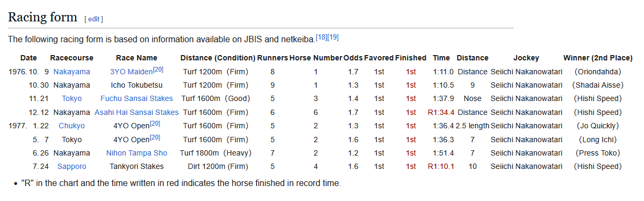Click the Winner (2nd Place) column header

(x=598, y=58)
